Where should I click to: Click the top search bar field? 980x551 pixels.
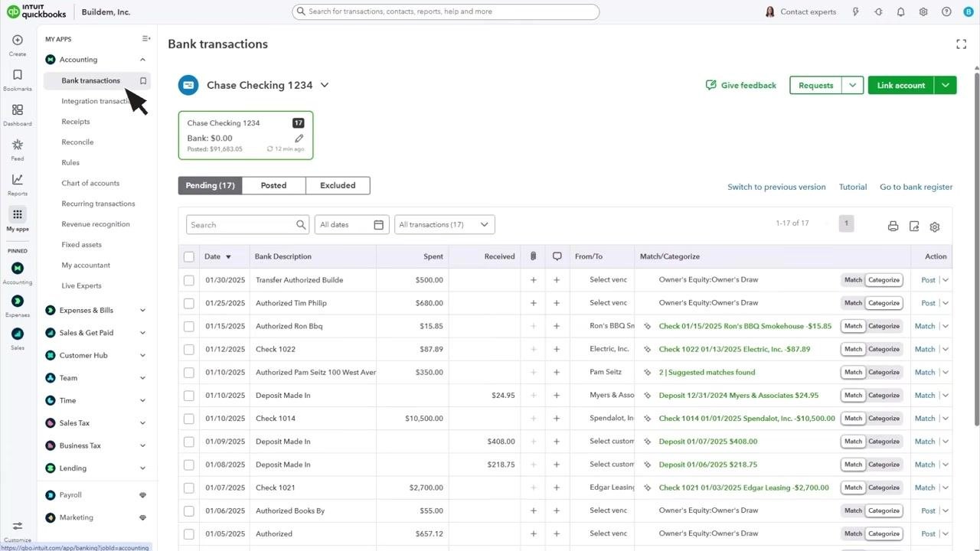[x=446, y=11]
